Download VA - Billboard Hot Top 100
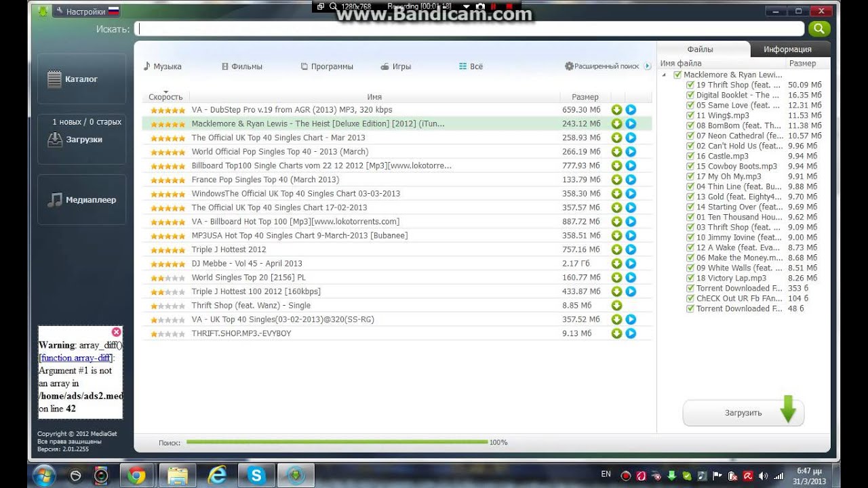868x488 pixels. (616, 222)
